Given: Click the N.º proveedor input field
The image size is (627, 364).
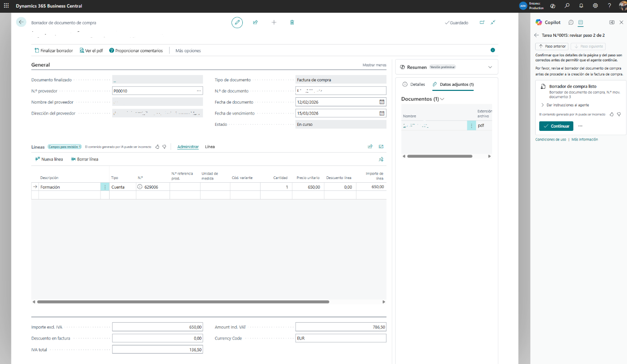Looking at the screenshot, I should click(153, 91).
